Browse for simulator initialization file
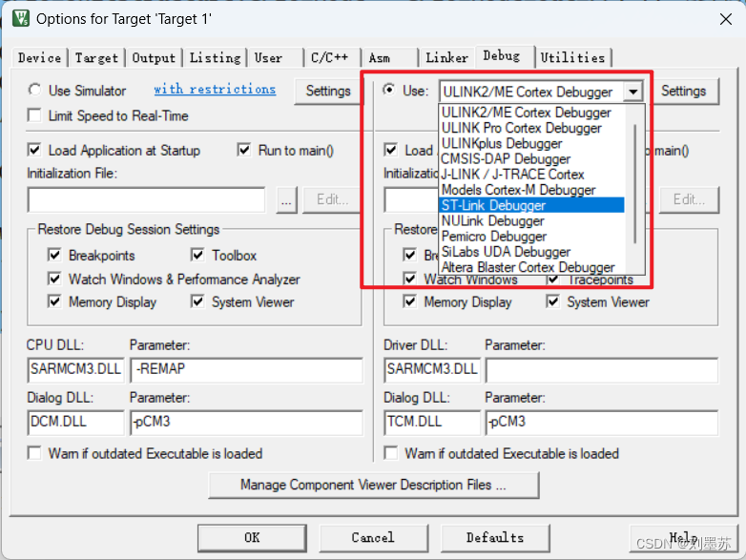This screenshot has width=746, height=560. click(286, 199)
